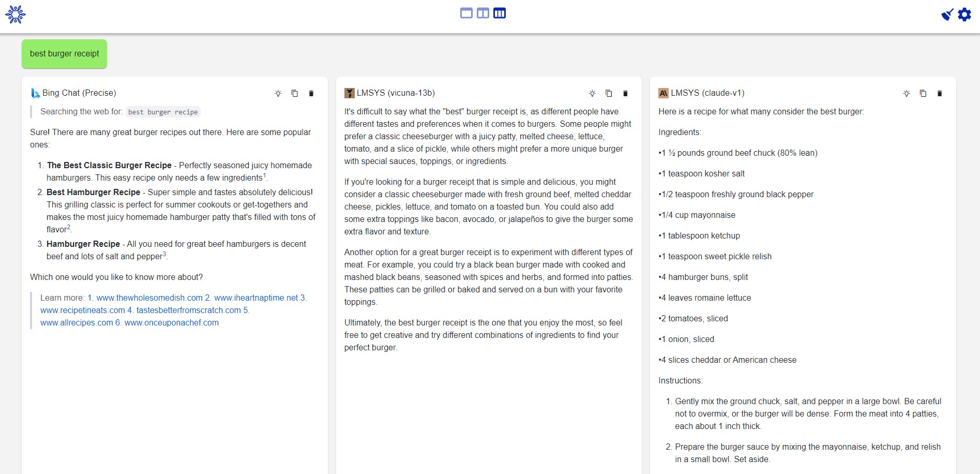Clear all messages with the broom icon
The height and width of the screenshot is (474, 980).
[x=947, y=14]
